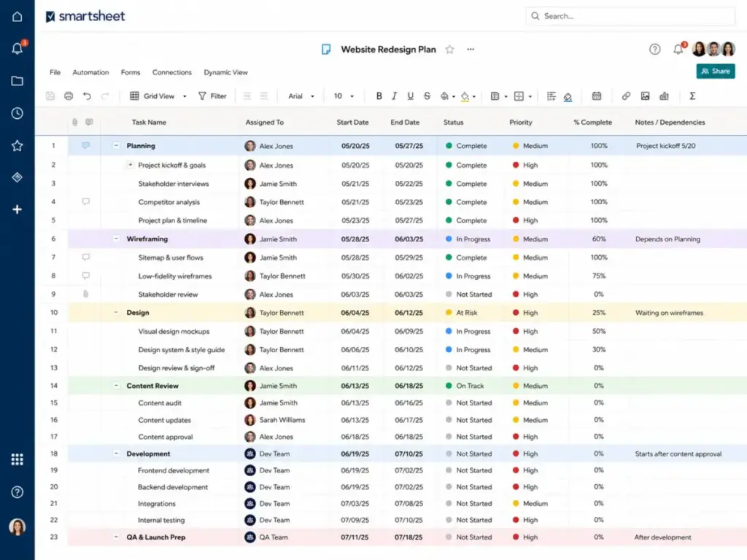Open the Browse folder in sidebar

tap(18, 81)
